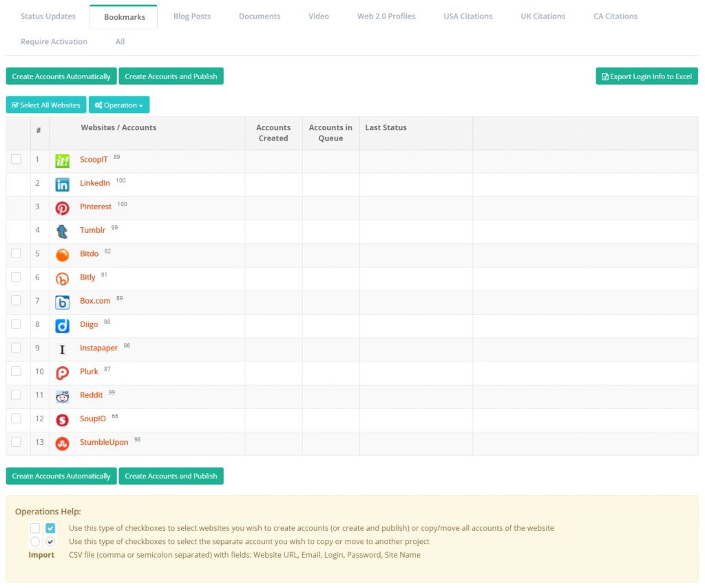
Task: Click the Tumblr logo icon
Action: point(62,231)
